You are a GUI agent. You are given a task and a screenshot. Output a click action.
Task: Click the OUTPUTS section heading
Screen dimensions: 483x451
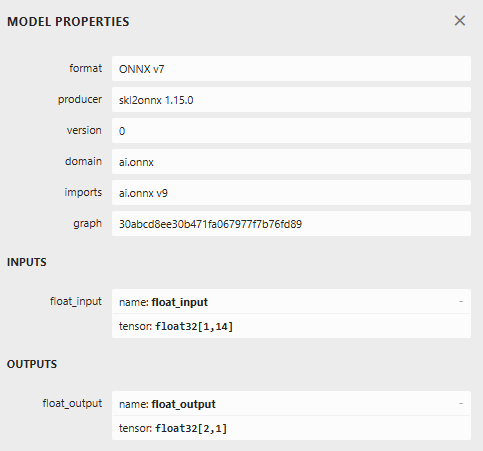click(x=32, y=364)
